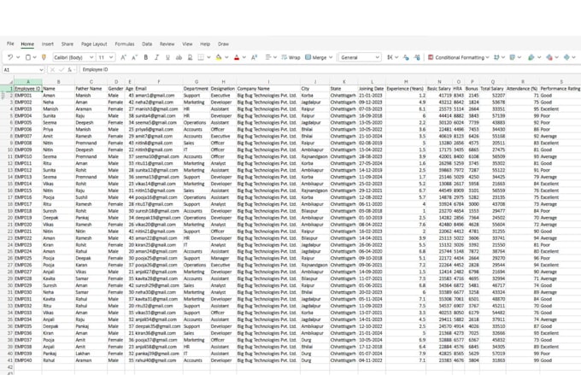Image resolution: width=581 pixels, height=392 pixels.
Task: Click the Format Painter icon
Action: (44, 57)
